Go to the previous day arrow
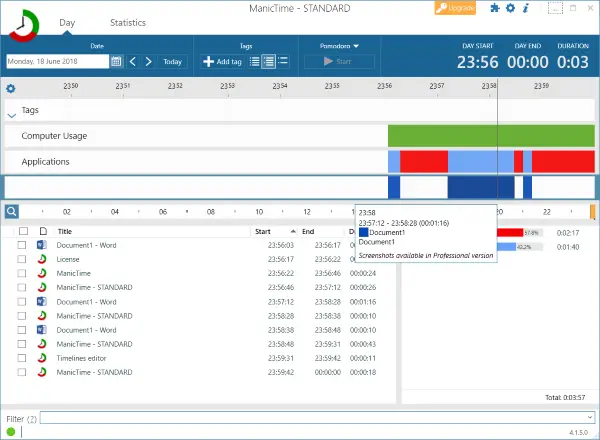The width and height of the screenshot is (600, 440). (133, 61)
